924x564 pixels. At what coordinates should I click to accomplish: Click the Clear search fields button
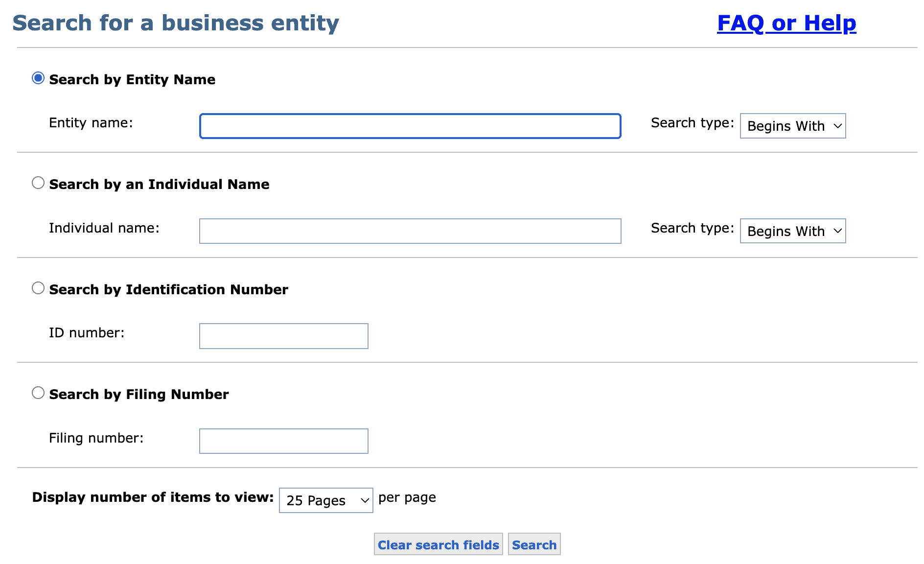pyautogui.click(x=439, y=544)
